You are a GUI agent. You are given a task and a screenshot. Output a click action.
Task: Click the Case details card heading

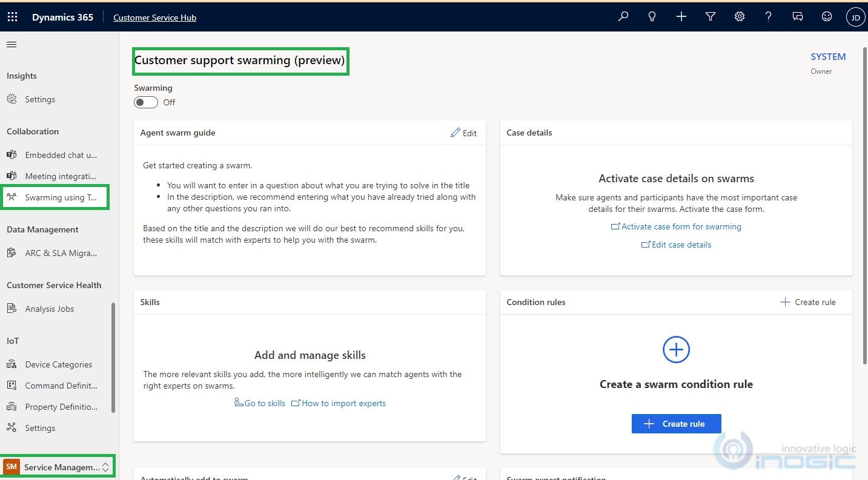(529, 133)
